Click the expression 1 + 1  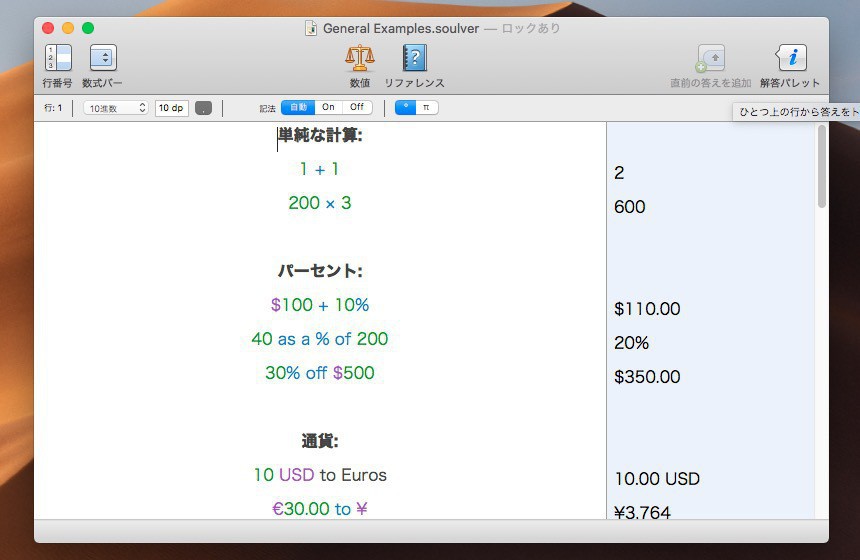pos(319,169)
